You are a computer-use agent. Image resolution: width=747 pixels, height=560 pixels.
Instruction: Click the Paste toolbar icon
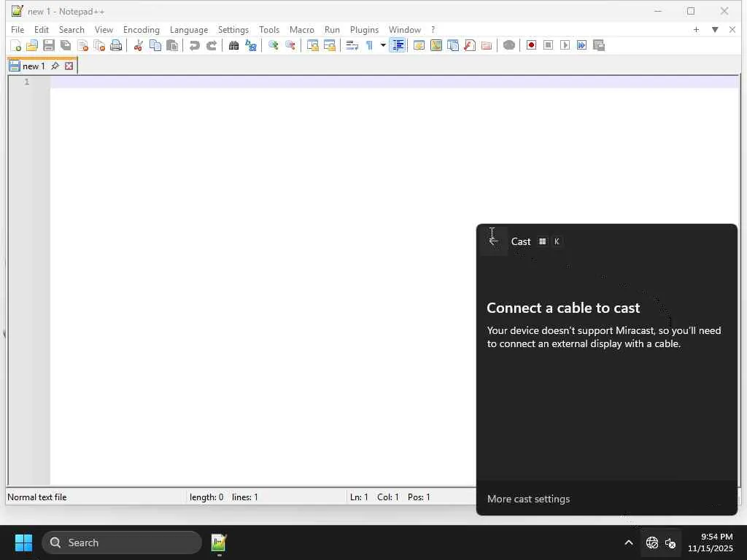click(x=172, y=45)
